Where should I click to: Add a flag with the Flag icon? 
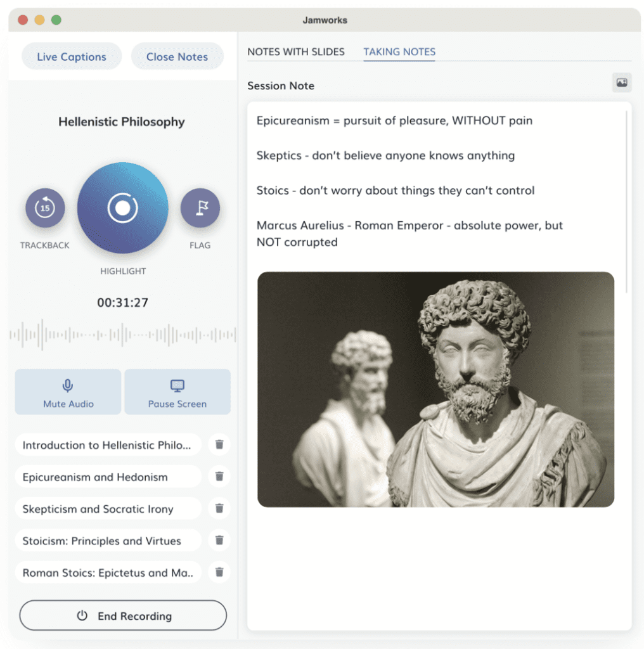point(200,207)
